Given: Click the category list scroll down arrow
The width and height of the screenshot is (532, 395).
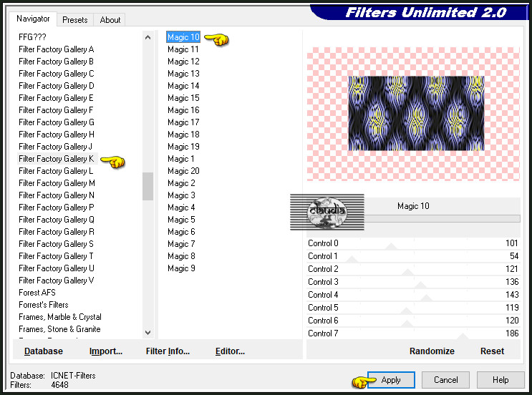Looking at the screenshot, I should click(x=147, y=333).
